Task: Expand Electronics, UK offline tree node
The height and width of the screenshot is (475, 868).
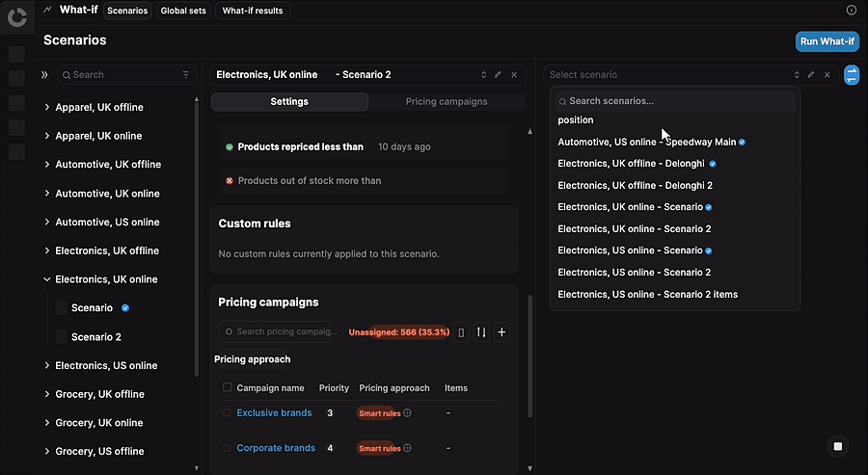Action: coord(47,251)
